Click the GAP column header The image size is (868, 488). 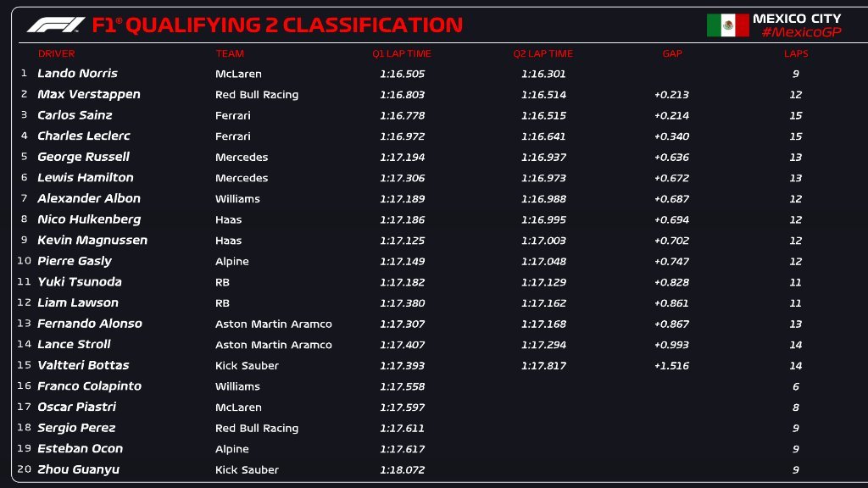[x=672, y=53]
